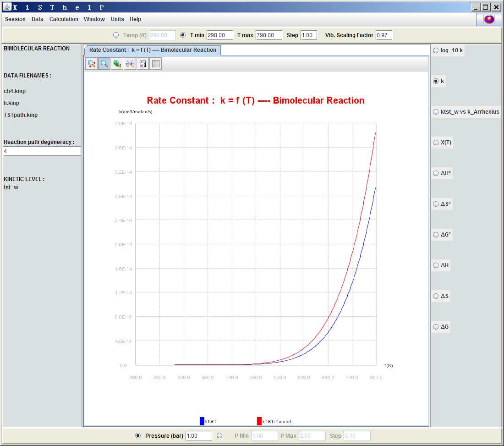
Task: Select the ΔG radio button
Action: click(436, 327)
